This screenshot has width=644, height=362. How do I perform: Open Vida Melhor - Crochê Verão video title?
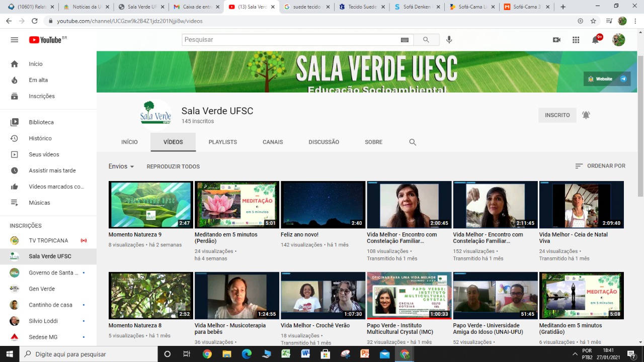pyautogui.click(x=315, y=325)
